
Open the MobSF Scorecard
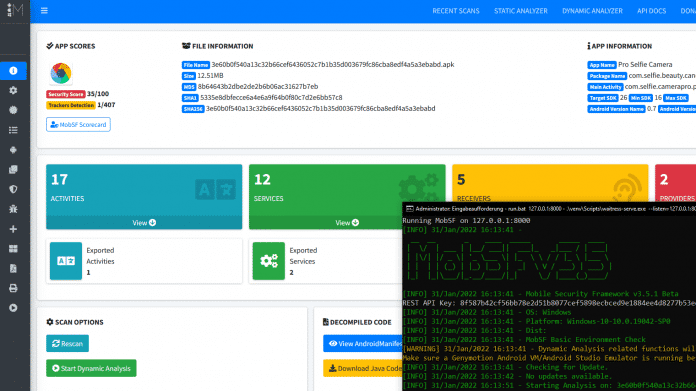(78, 125)
